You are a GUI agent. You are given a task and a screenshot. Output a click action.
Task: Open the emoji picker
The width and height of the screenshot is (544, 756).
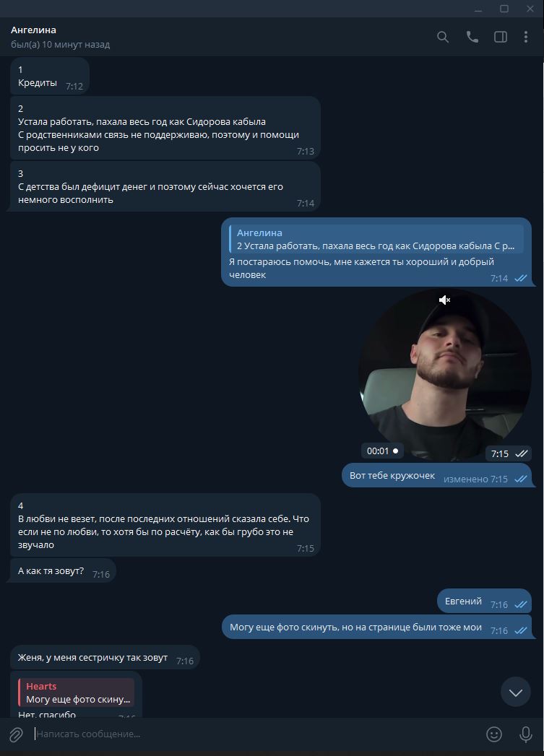[494, 734]
